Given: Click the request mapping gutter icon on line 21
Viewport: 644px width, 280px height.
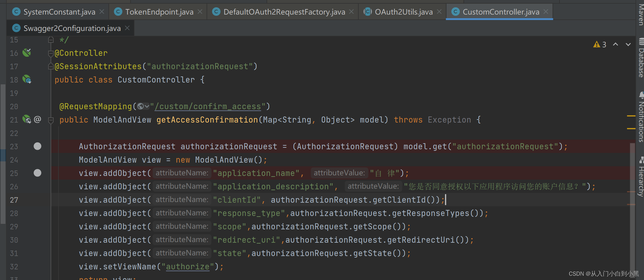Looking at the screenshot, I should point(27,119).
